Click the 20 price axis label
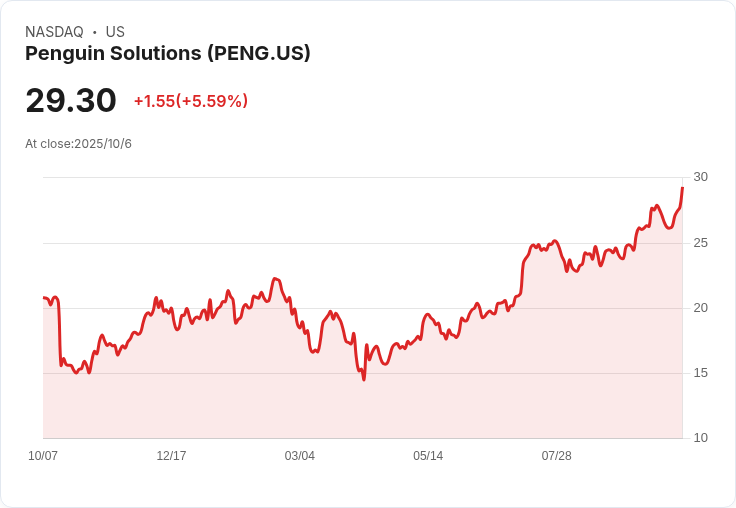Viewport: 736px width, 508px height. tap(700, 308)
